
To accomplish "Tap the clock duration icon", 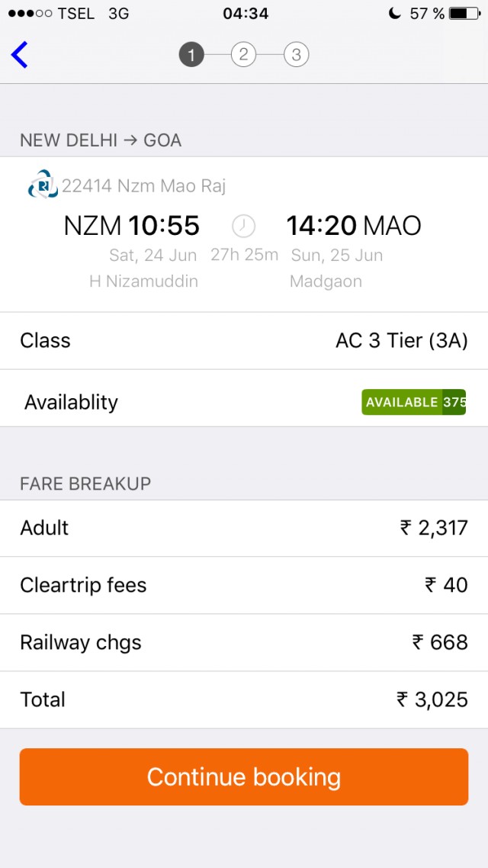I will pyautogui.click(x=243, y=226).
